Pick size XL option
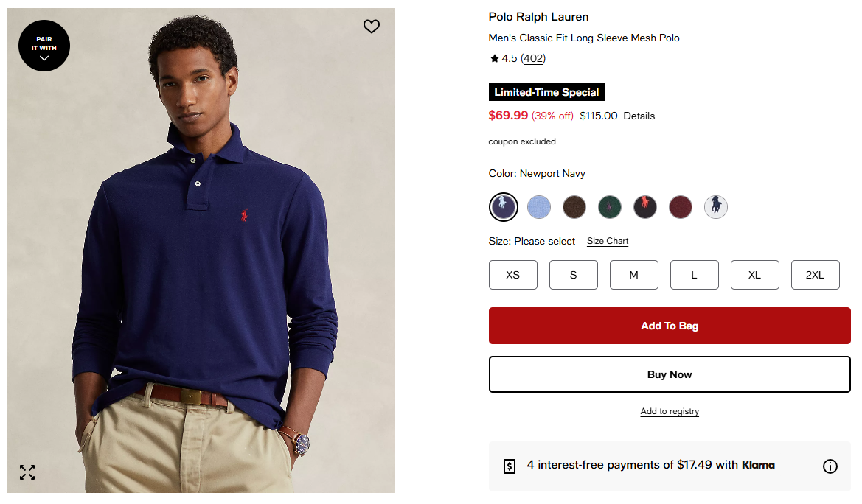The height and width of the screenshot is (504, 862). [754, 275]
